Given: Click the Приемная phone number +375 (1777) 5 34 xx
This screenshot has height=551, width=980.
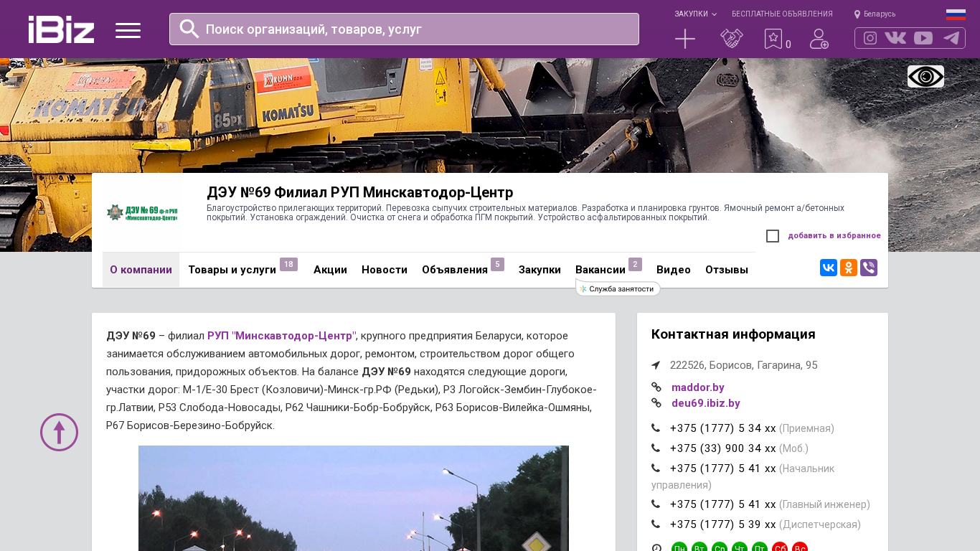Looking at the screenshot, I should (723, 428).
